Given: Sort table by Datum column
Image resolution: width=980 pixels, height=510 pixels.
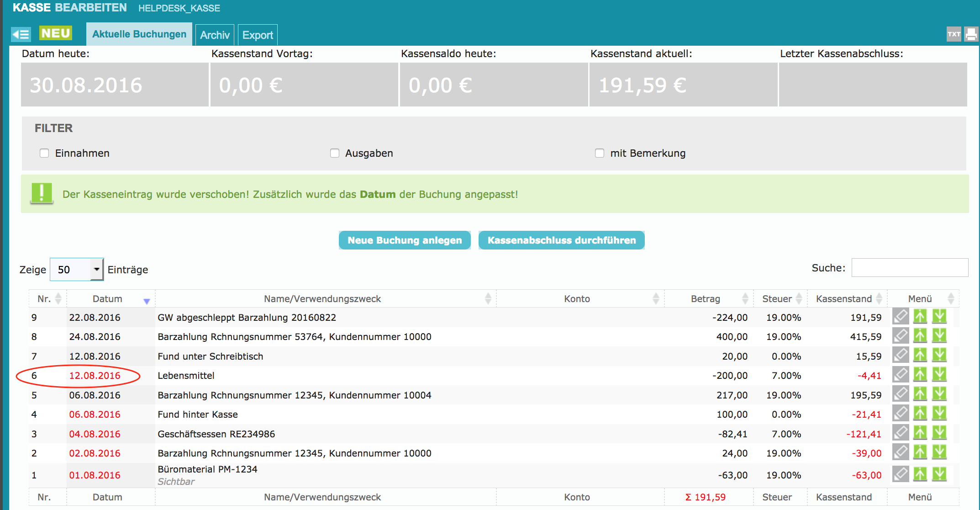Looking at the screenshot, I should pos(108,299).
